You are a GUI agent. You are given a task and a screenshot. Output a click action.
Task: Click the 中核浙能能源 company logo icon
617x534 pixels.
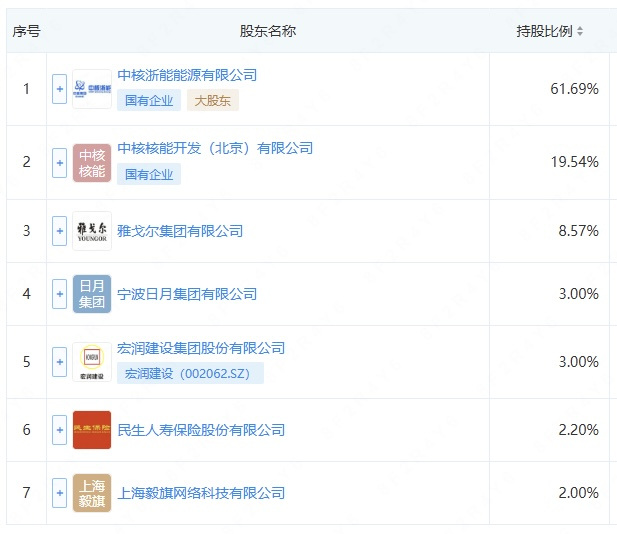[x=92, y=89]
